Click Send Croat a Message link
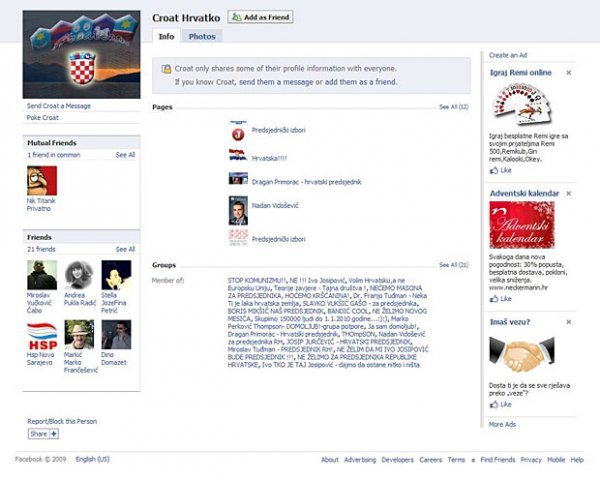The width and height of the screenshot is (600, 480). (59, 106)
